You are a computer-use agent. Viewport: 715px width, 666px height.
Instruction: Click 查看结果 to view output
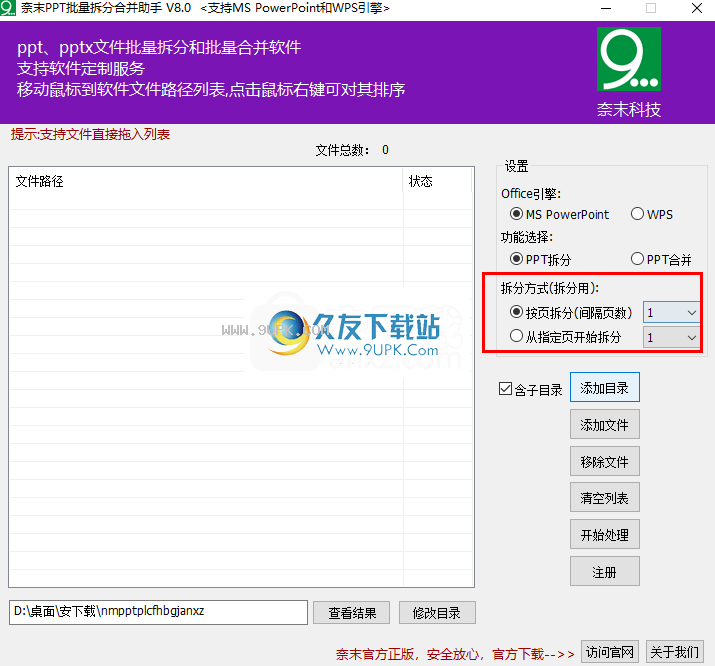pos(352,612)
